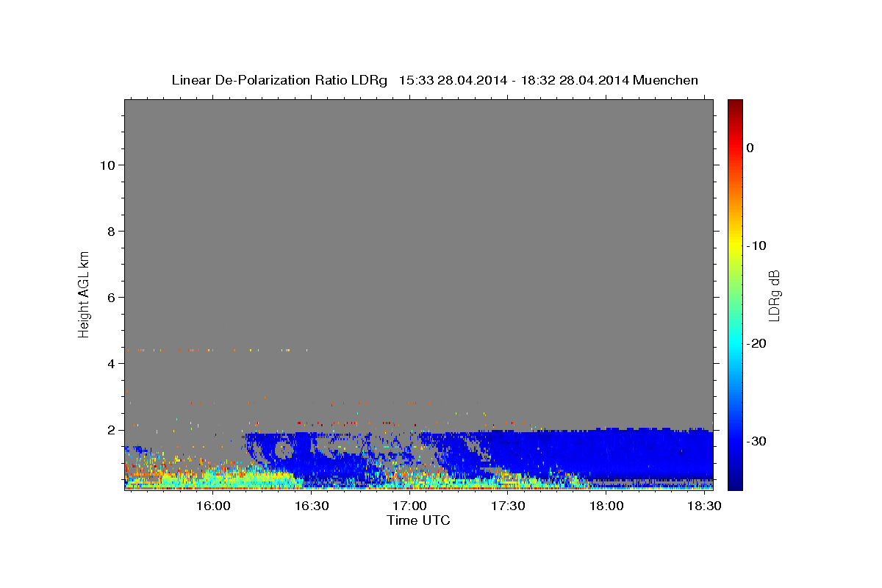The image size is (882, 588).
Task: Click the plot title 'Linear De-Polarization Ratio LDRg'
Action: pyautogui.click(x=279, y=80)
